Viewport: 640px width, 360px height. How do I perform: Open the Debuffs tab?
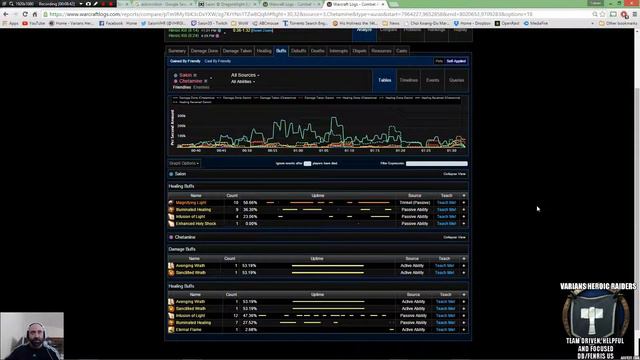tap(298, 51)
